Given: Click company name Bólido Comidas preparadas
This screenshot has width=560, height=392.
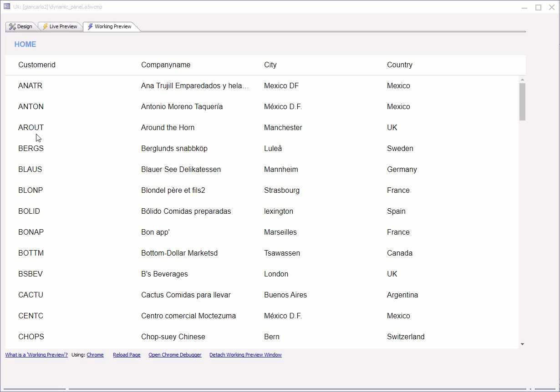Looking at the screenshot, I should click(186, 211).
